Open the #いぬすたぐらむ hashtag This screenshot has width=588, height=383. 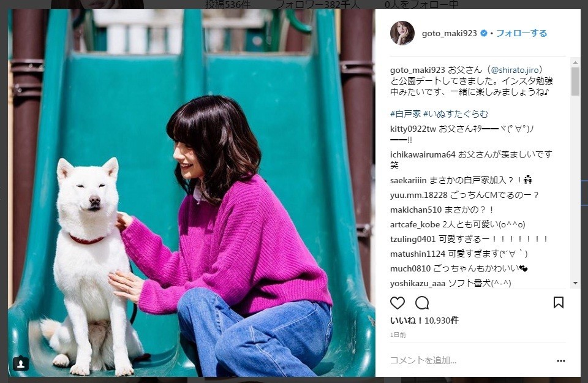(456, 113)
